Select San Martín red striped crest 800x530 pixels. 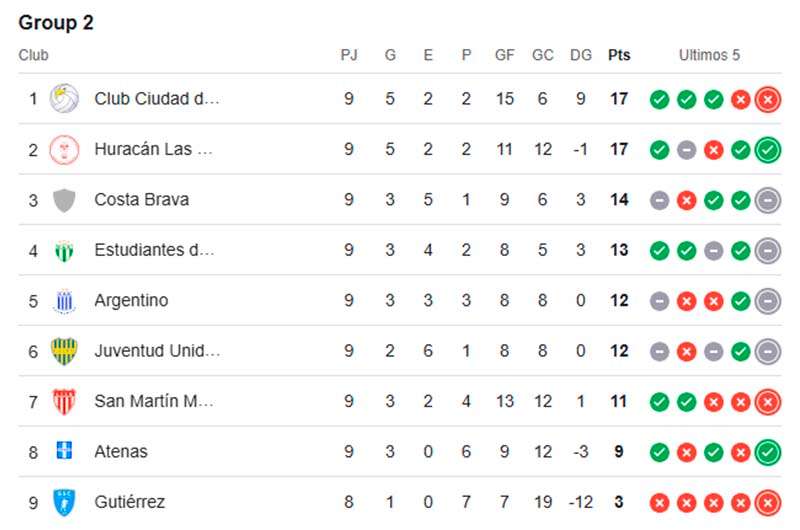(64, 401)
